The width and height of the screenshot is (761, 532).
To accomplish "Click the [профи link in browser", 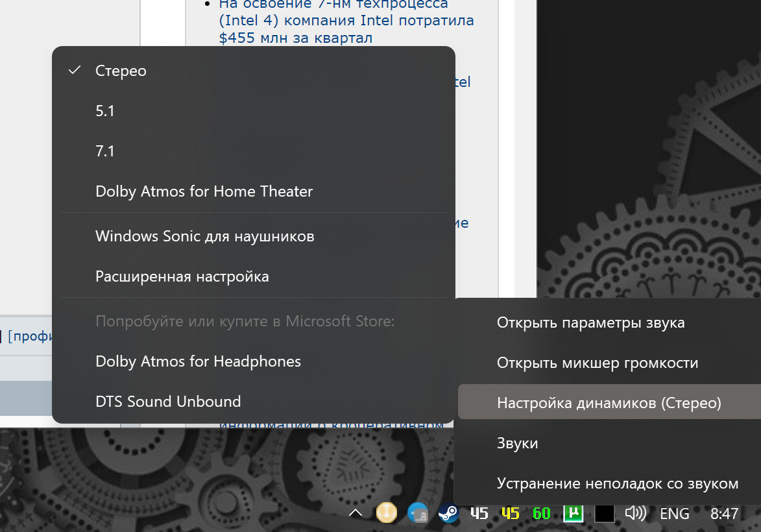I will [x=30, y=336].
